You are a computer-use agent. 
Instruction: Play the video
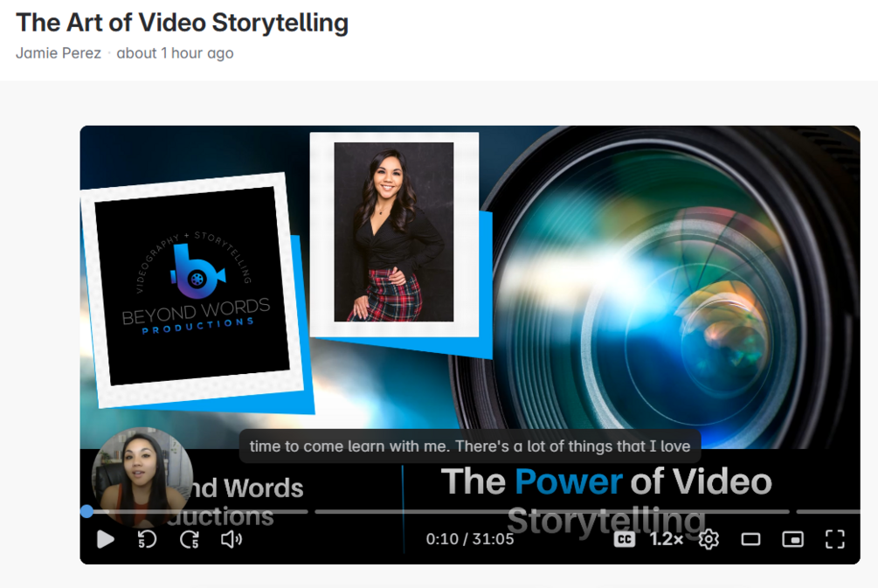pyautogui.click(x=105, y=539)
